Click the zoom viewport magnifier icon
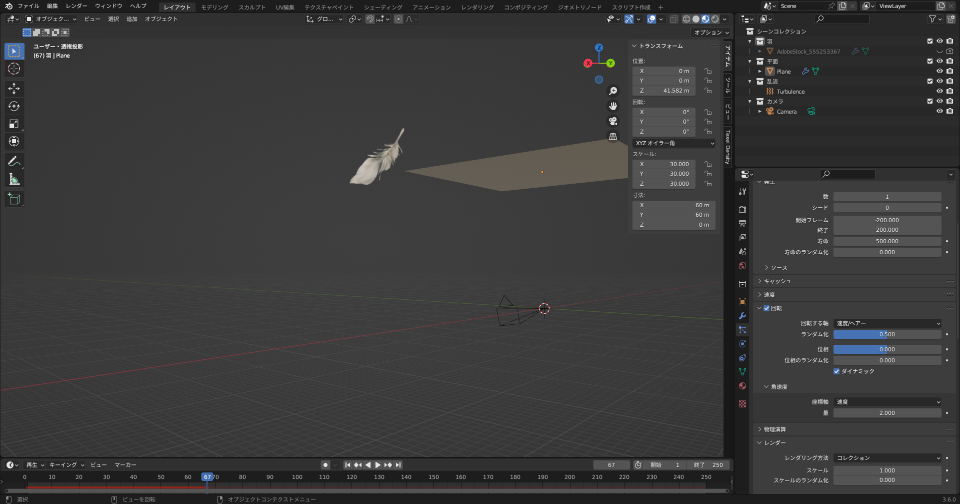Screen dimensions: 960x504 613,91
